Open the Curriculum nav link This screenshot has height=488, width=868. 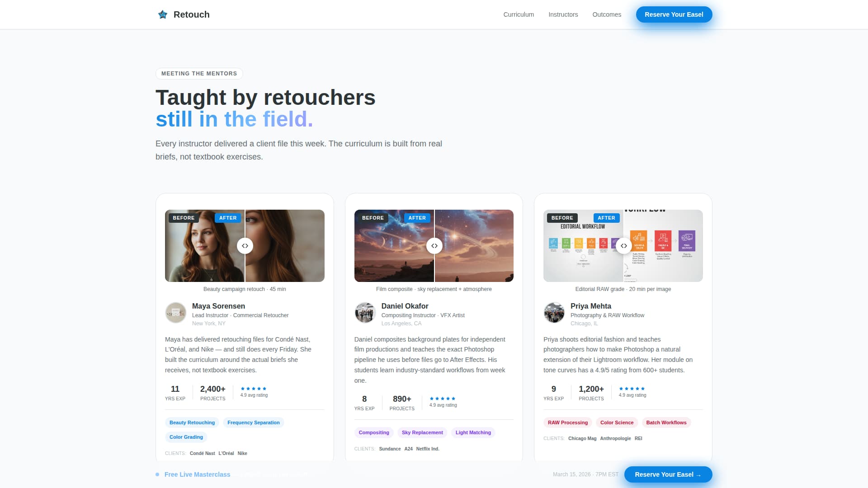tap(519, 14)
